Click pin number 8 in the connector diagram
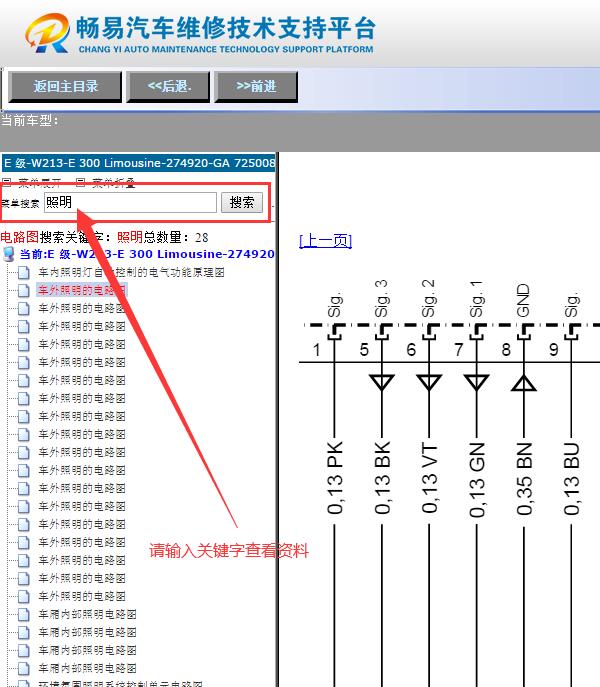The width and height of the screenshot is (600, 687). click(506, 350)
